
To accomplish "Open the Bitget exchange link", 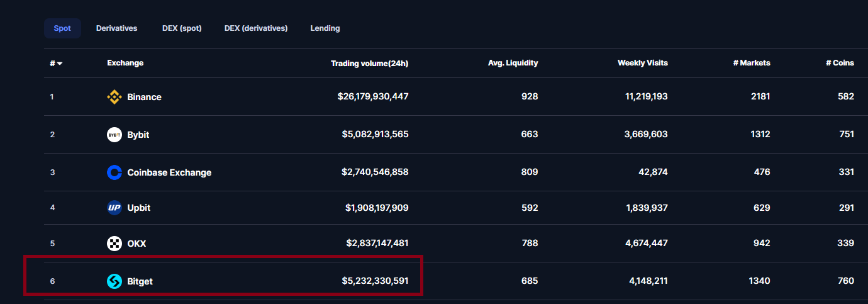I will click(140, 281).
